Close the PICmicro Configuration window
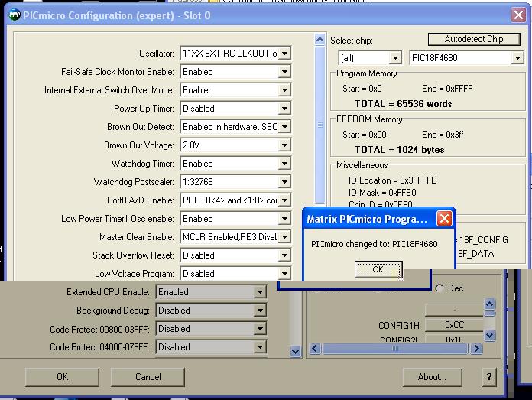Screen dimensions: 532x400 point(518,15)
